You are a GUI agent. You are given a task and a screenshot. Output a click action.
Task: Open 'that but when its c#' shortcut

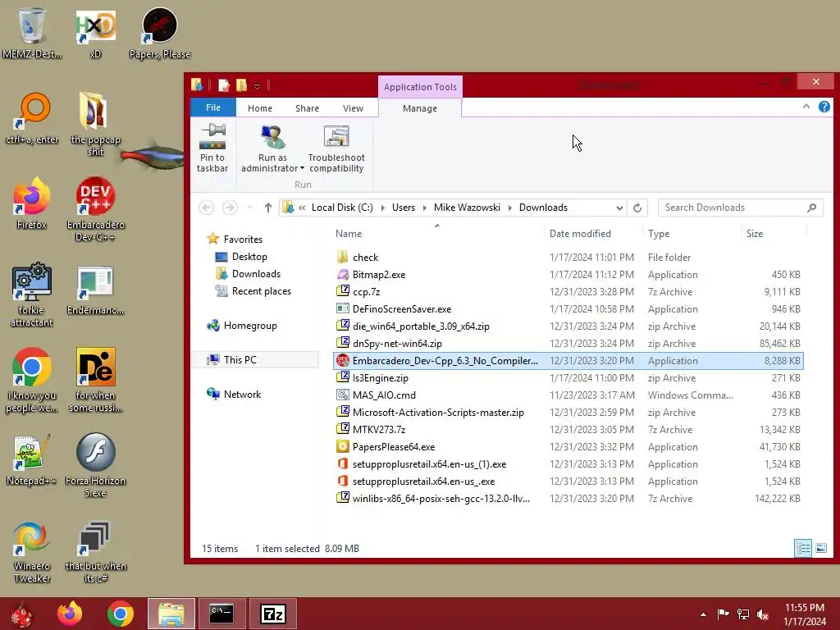tap(95, 552)
